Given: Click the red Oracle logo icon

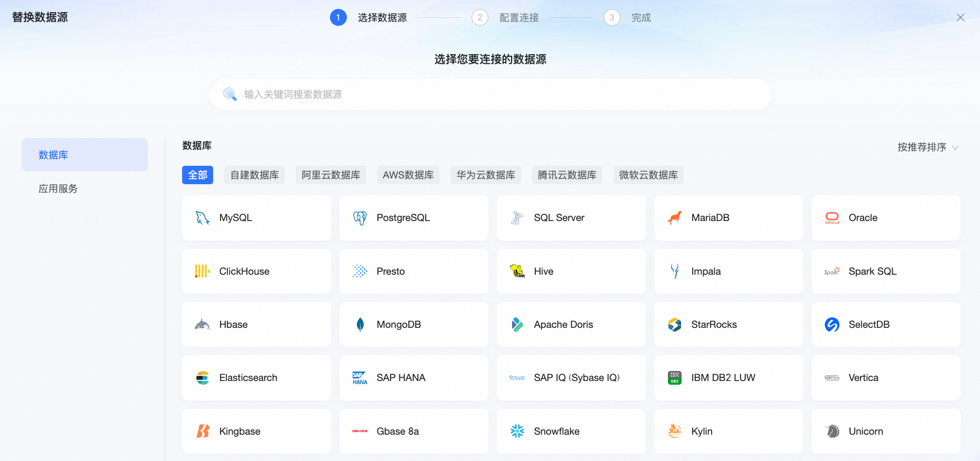Looking at the screenshot, I should [x=832, y=218].
